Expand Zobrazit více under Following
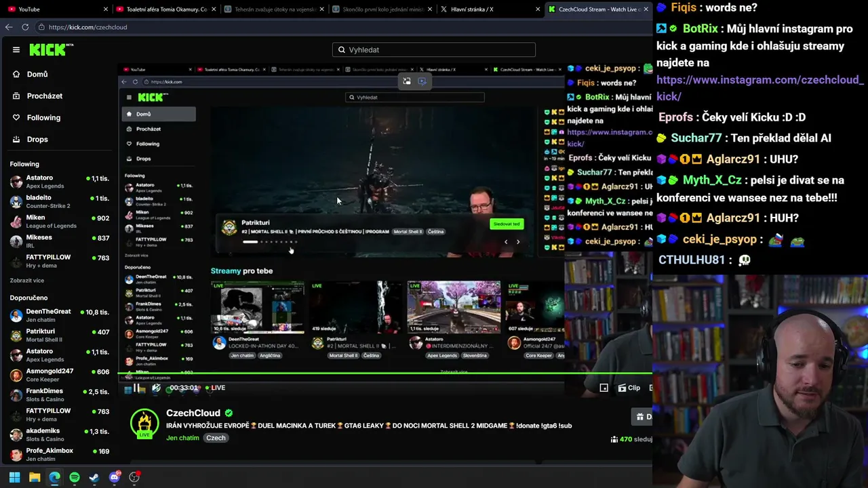 pyautogui.click(x=27, y=281)
